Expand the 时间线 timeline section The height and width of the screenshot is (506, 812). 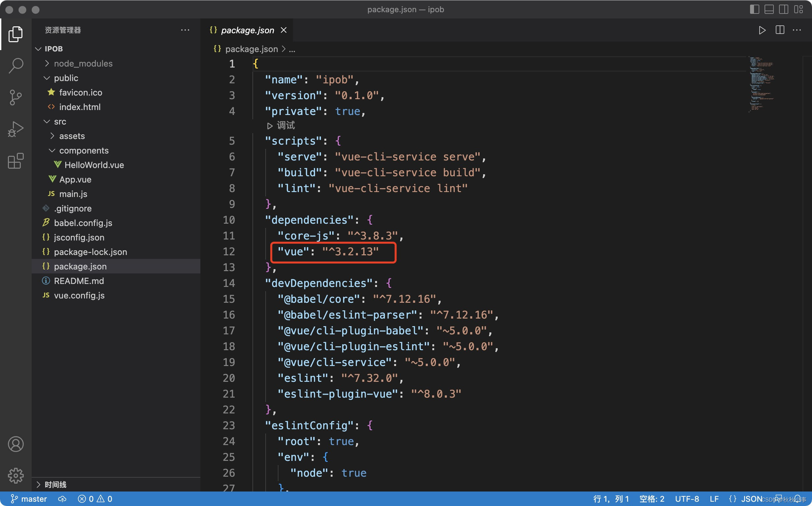(55, 484)
